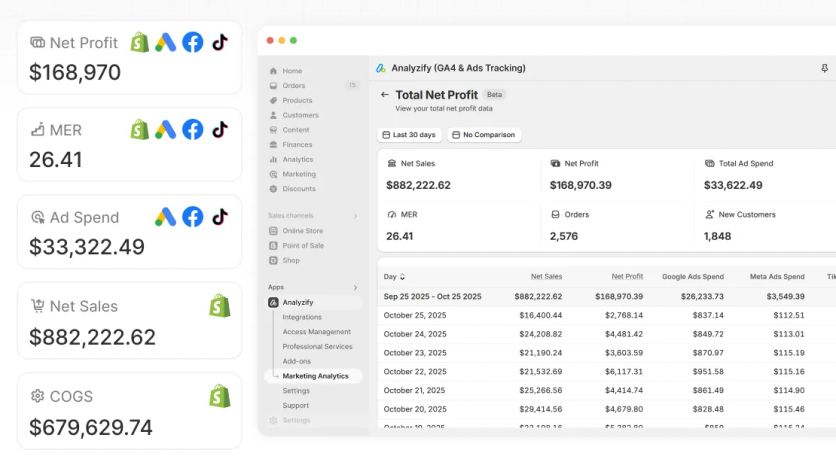The height and width of the screenshot is (456, 836).
Task: Open Integrations under Analyzify
Action: 302,317
